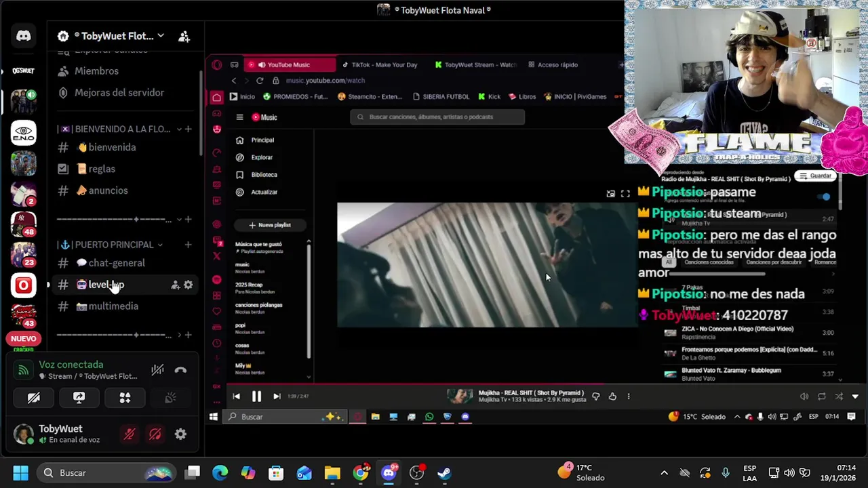Open level-up channel invite icon
Image resolution: width=868 pixels, height=488 pixels.
coord(175,285)
